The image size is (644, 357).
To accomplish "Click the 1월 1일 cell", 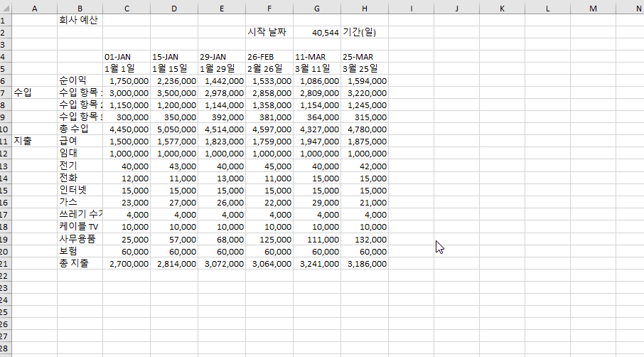I will pos(127,68).
